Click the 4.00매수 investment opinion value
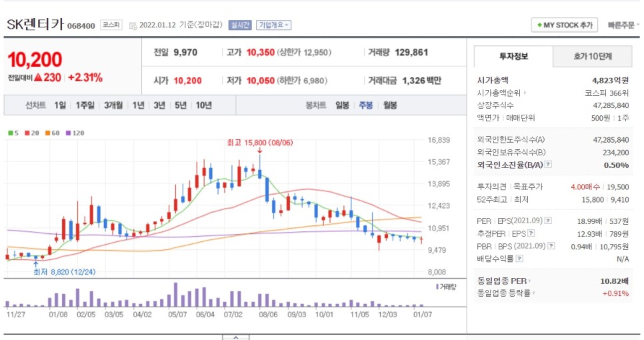The height and width of the screenshot is (340, 644). pyautogui.click(x=585, y=187)
